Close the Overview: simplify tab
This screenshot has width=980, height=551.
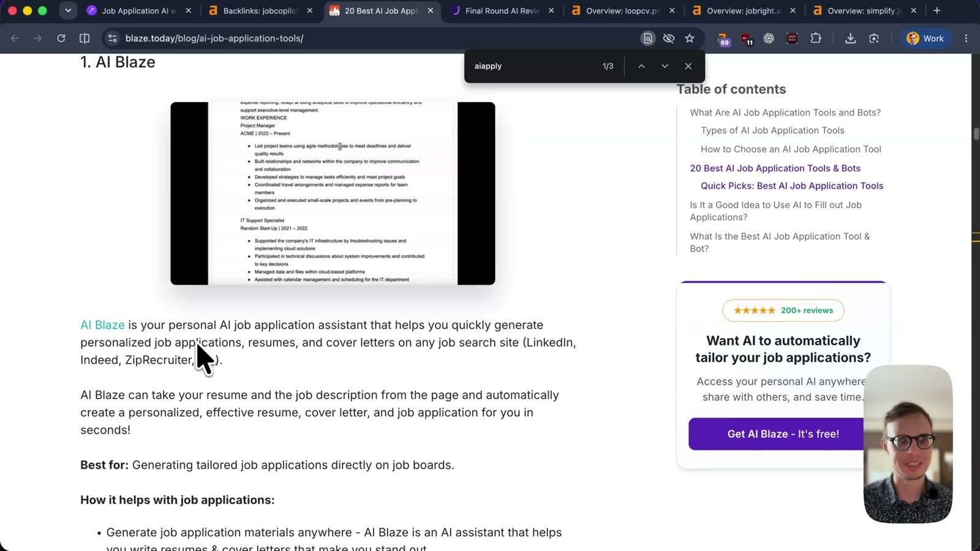click(x=913, y=10)
